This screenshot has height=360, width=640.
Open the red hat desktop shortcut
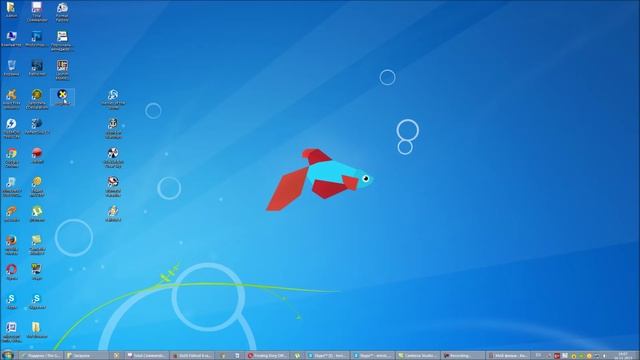(x=37, y=156)
